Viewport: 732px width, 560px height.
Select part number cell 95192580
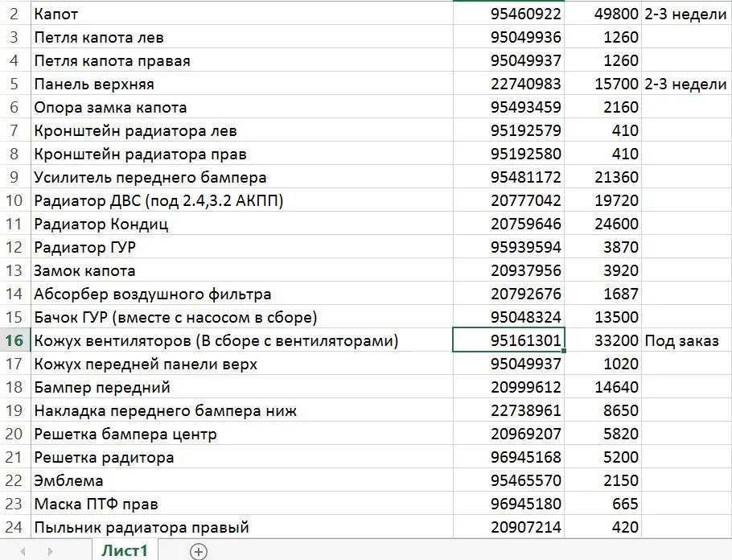[509, 154]
